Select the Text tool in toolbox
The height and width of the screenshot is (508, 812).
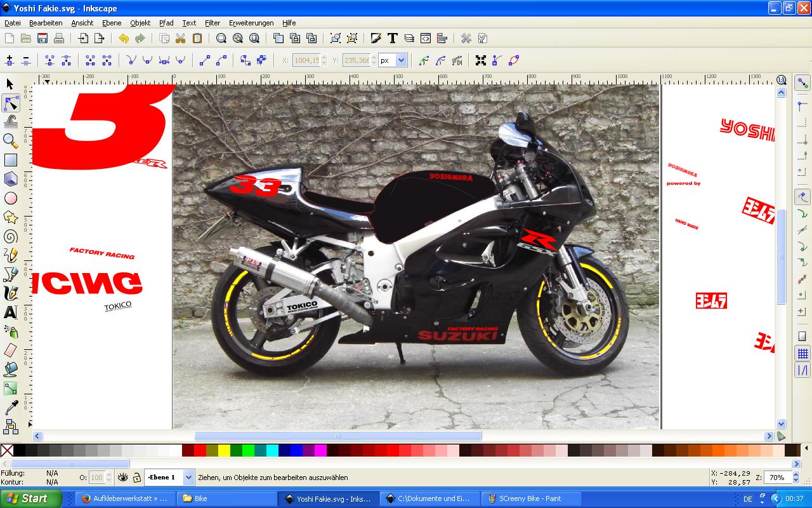[10, 312]
